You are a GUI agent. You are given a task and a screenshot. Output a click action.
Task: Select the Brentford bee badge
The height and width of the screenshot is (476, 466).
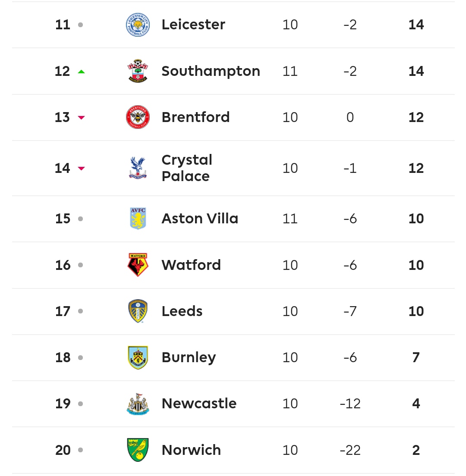coord(138,117)
